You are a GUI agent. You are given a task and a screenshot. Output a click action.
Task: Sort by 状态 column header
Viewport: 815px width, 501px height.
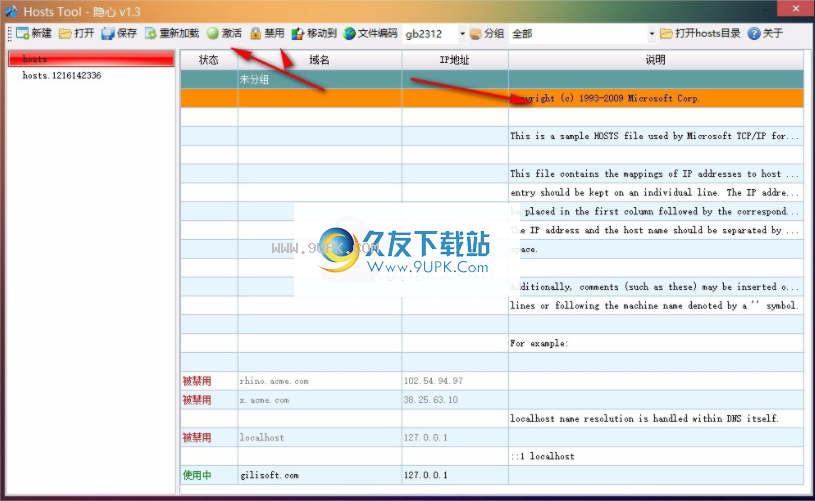[x=209, y=60]
